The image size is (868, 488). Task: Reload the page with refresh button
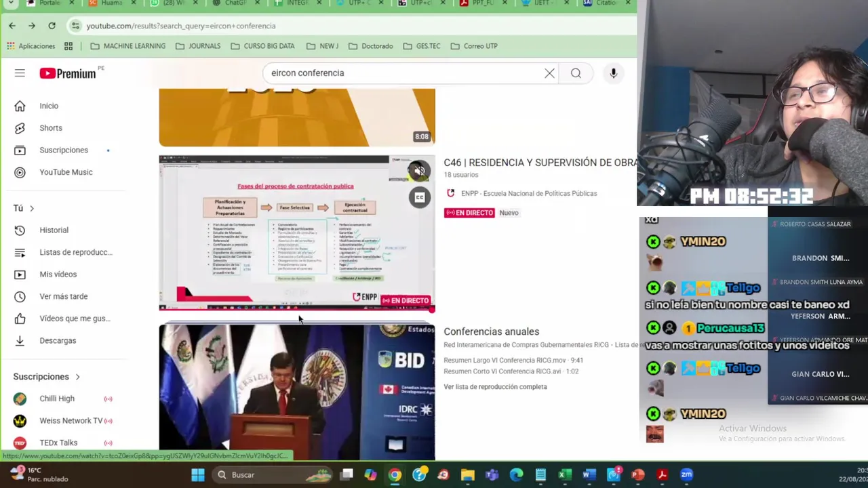tap(52, 26)
